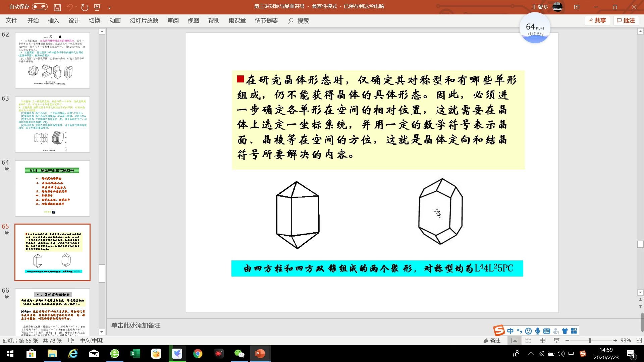
Task: Open the 动画 animations tab
Action: 115,21
